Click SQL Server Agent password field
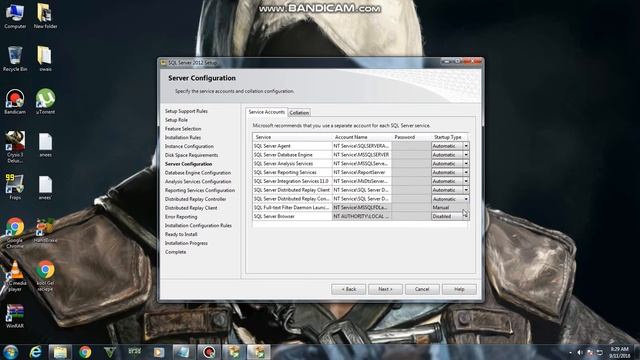 (411, 146)
